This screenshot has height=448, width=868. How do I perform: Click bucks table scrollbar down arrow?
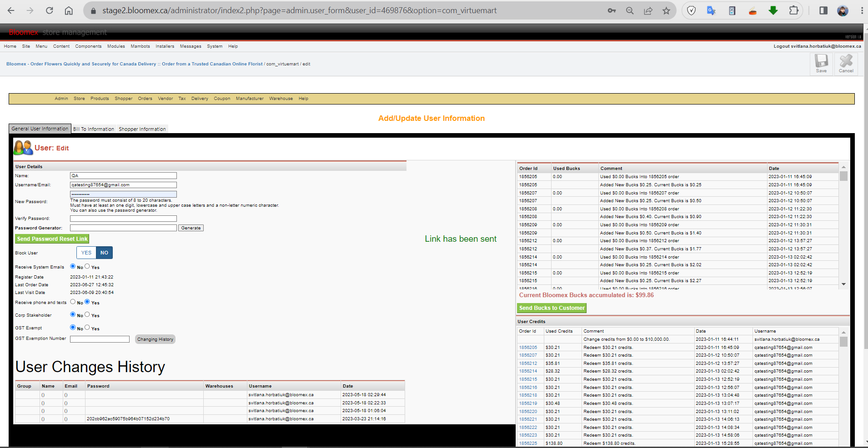pyautogui.click(x=843, y=284)
